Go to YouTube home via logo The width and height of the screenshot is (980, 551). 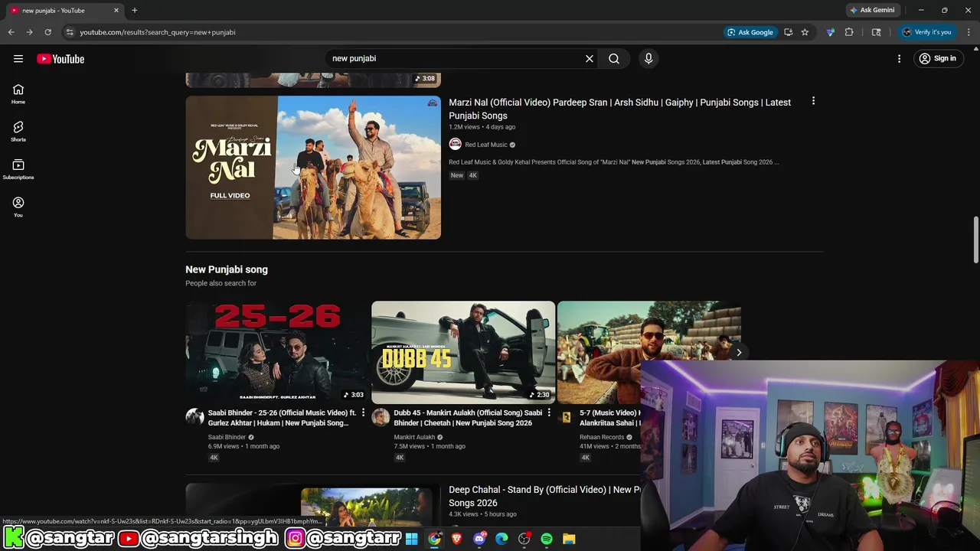click(x=60, y=59)
